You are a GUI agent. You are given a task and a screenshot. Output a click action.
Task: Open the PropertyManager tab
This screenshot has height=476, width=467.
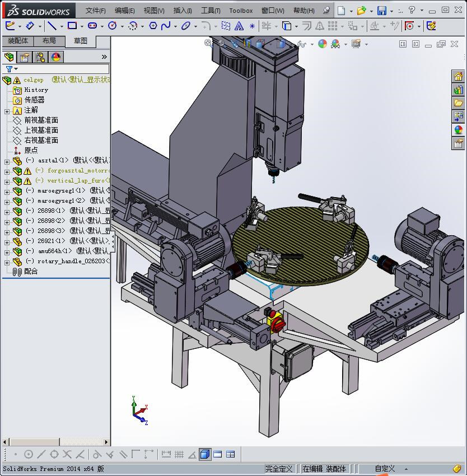point(25,57)
